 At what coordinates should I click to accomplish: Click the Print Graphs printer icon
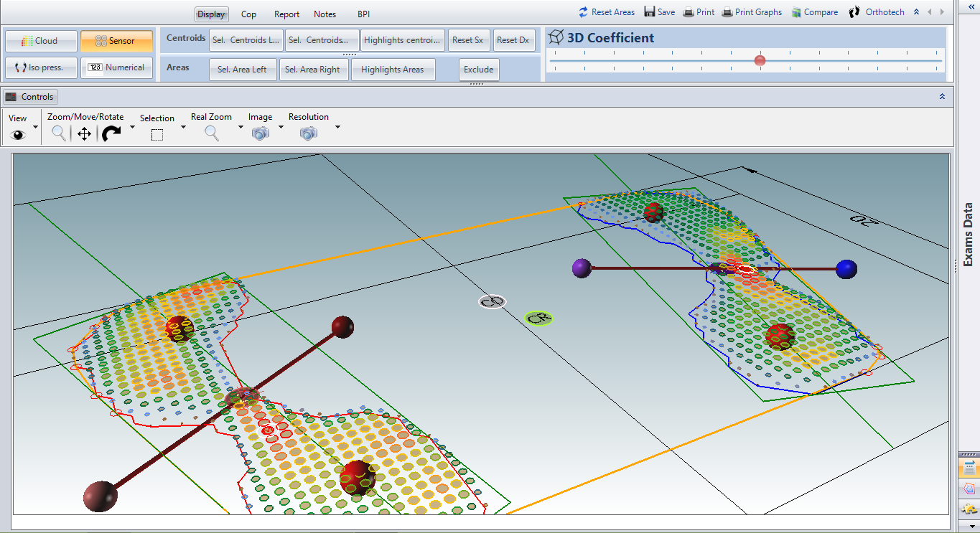click(x=727, y=12)
